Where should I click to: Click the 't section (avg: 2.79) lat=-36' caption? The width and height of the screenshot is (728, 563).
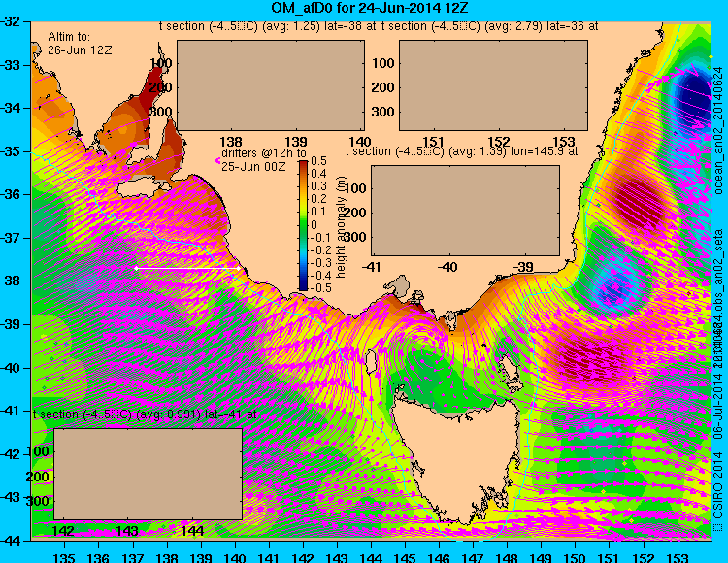(x=490, y=26)
